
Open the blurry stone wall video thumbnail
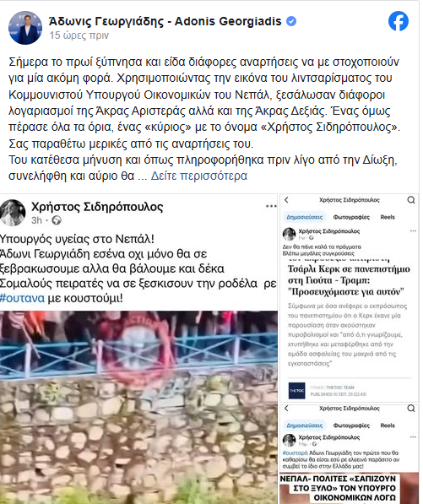click(x=138, y=407)
